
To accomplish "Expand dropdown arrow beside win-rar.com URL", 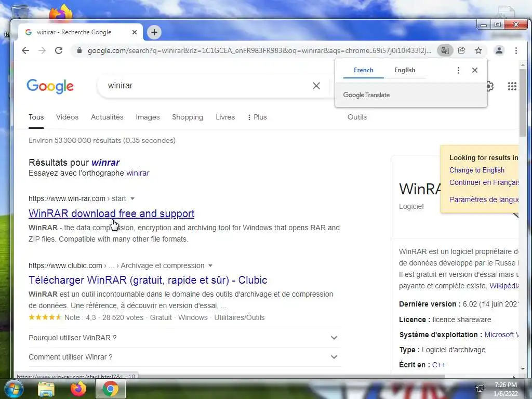I will pyautogui.click(x=132, y=198).
